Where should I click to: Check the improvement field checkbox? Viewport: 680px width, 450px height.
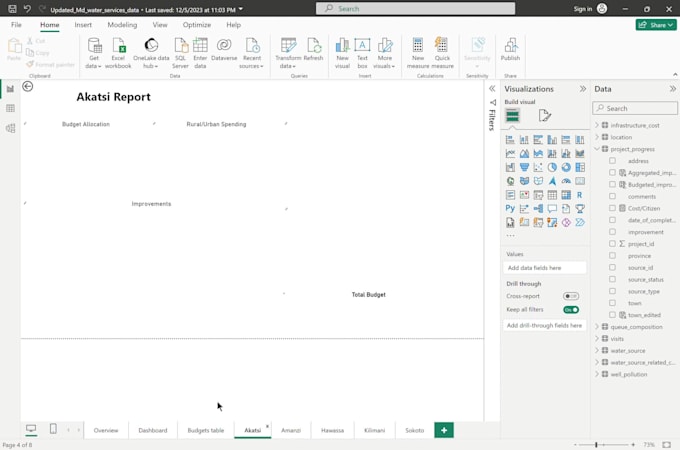pyautogui.click(x=612, y=232)
